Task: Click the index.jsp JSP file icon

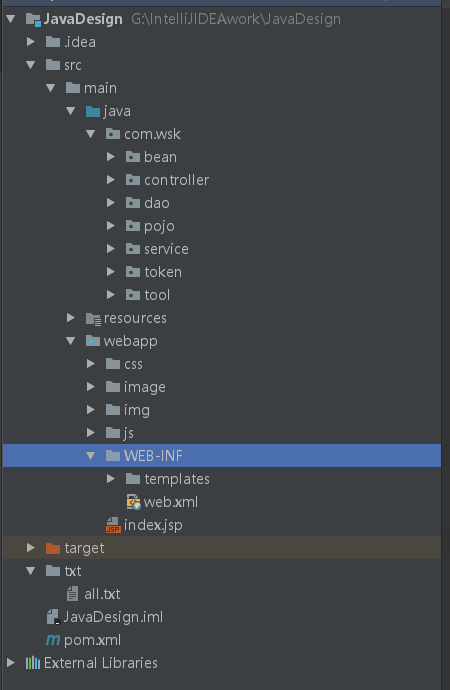Action: coord(113,525)
